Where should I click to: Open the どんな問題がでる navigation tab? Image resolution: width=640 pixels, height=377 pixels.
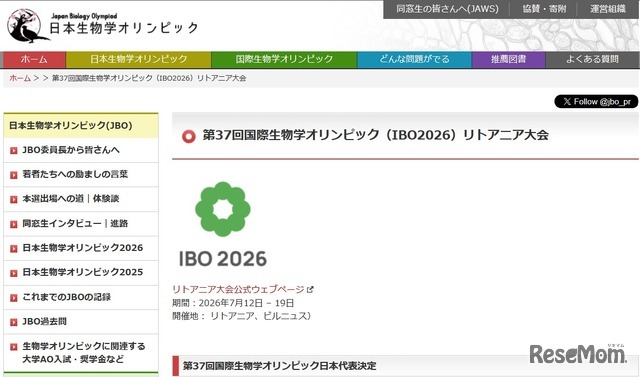coord(414,60)
